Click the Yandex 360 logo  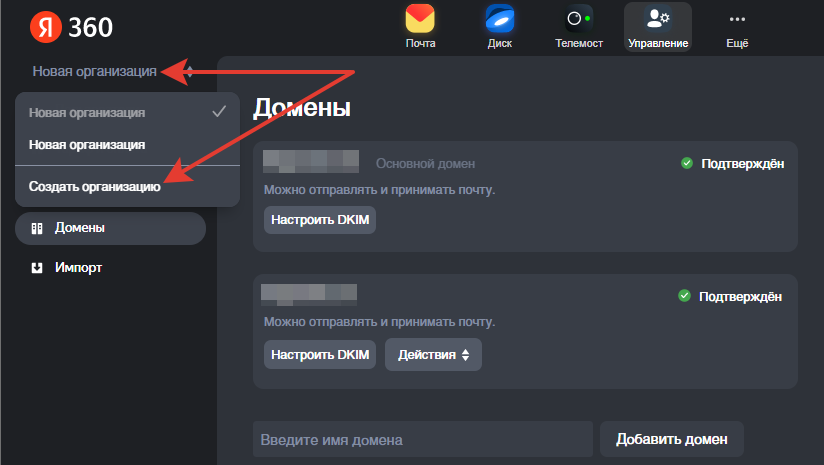pos(71,27)
